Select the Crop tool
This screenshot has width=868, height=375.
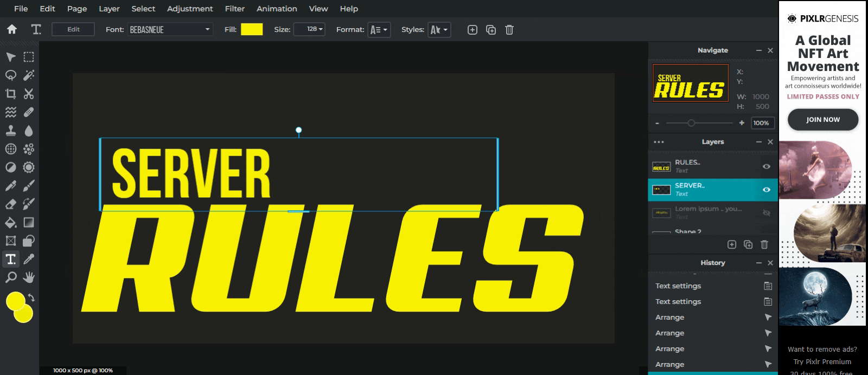point(11,94)
